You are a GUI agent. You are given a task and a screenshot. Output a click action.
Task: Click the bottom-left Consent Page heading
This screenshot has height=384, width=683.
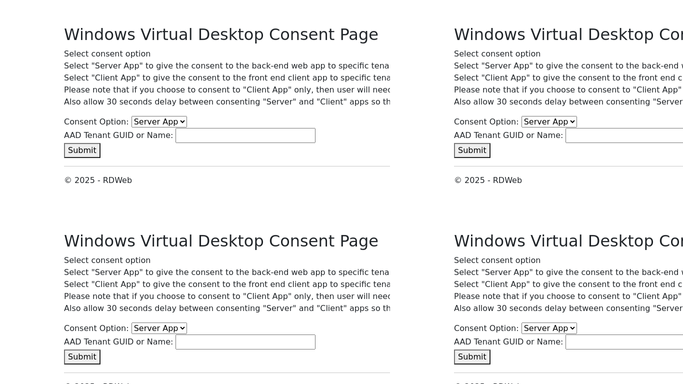221,241
